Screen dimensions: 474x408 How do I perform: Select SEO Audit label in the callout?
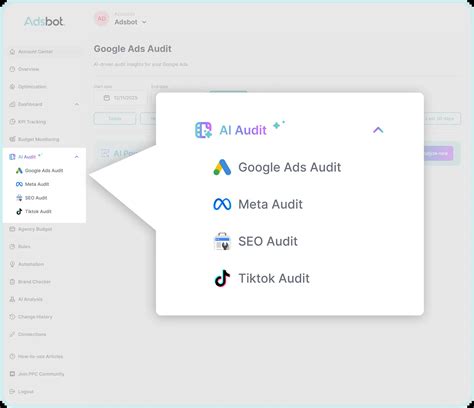[268, 241]
